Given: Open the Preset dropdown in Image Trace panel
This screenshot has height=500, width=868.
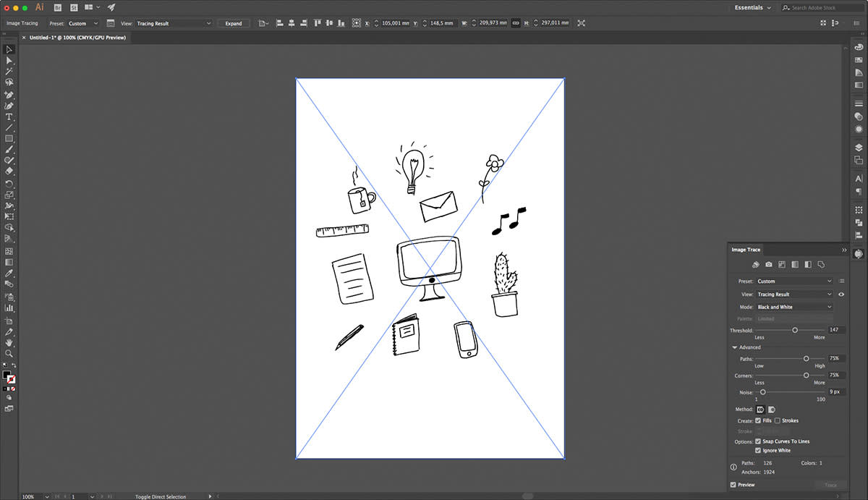Looking at the screenshot, I should 794,281.
